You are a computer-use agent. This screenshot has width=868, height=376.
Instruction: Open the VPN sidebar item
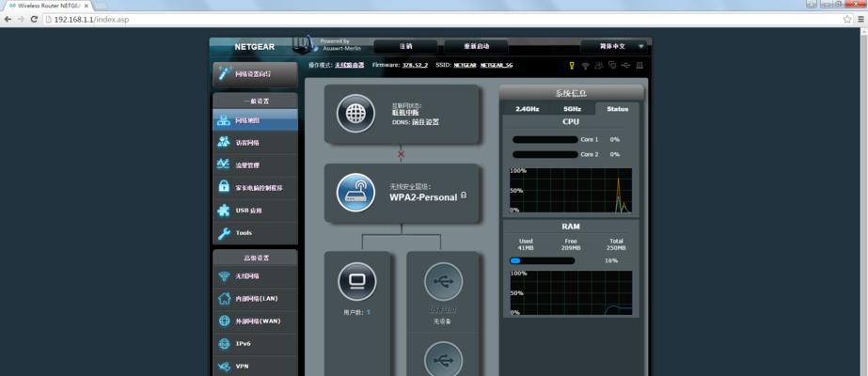(x=255, y=366)
